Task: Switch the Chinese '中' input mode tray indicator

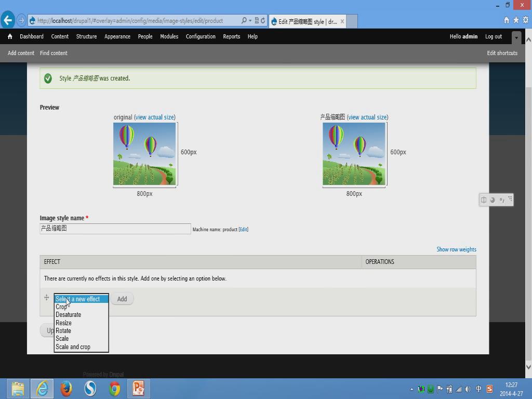Action: click(478, 389)
